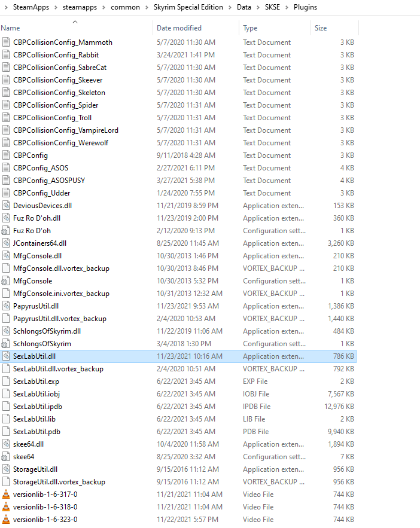Click the 11/23/2021 10:16 AM date cell
Screen dimensions: 420x528
tap(190, 356)
